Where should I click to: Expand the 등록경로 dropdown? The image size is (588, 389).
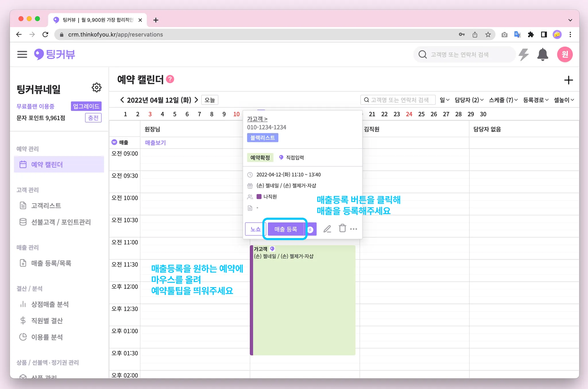[535, 100]
